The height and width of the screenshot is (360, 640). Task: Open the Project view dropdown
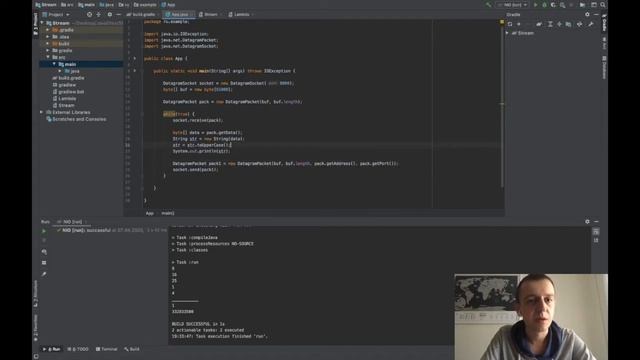point(56,14)
